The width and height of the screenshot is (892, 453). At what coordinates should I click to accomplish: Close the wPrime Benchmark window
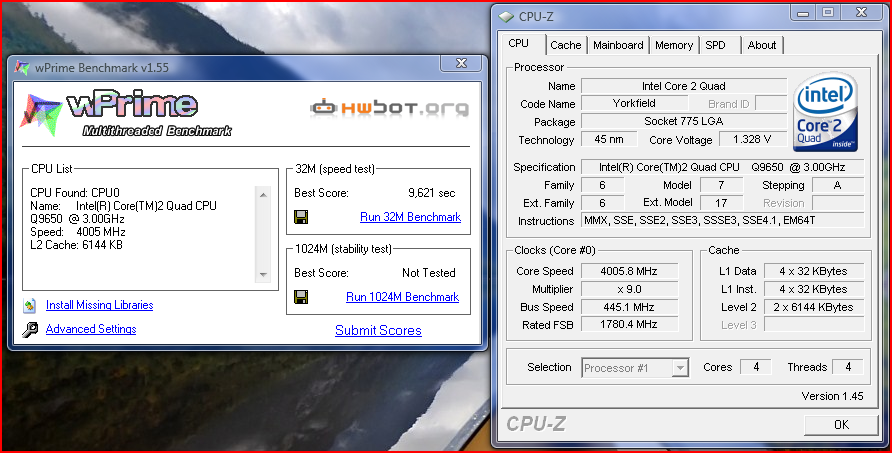point(461,63)
